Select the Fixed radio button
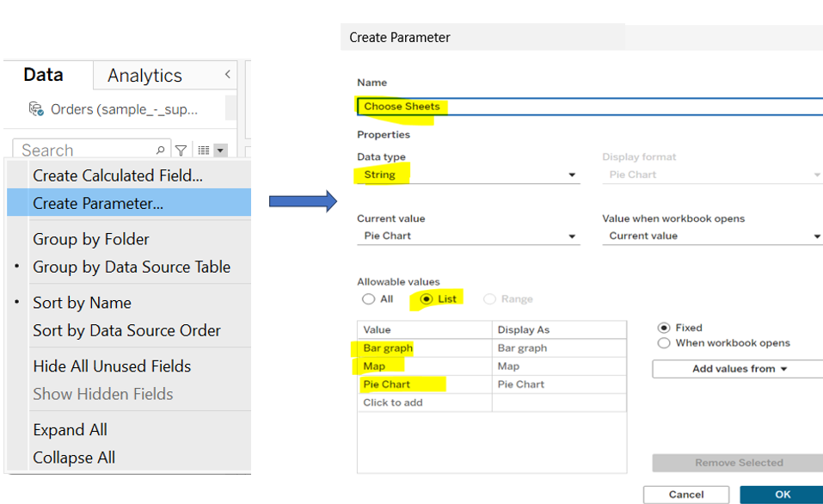823x504 pixels. click(x=664, y=328)
